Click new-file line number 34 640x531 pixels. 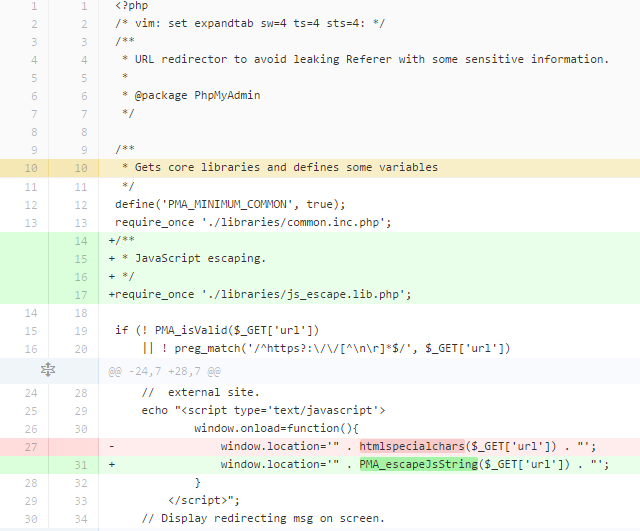tap(80, 519)
